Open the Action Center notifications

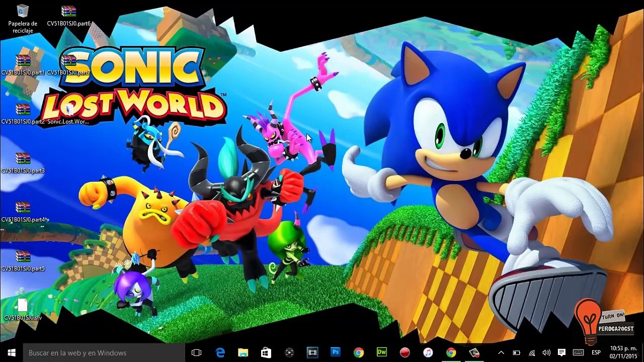[x=562, y=352]
